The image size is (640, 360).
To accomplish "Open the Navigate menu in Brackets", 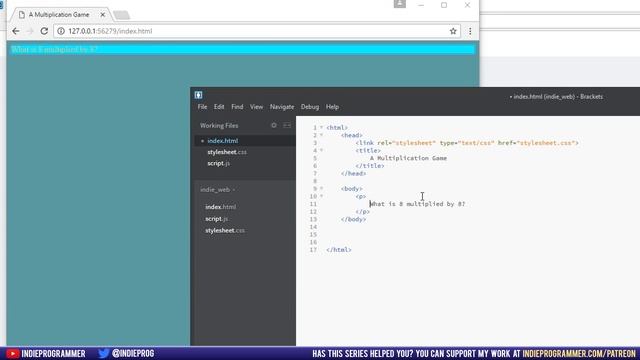I will [282, 107].
